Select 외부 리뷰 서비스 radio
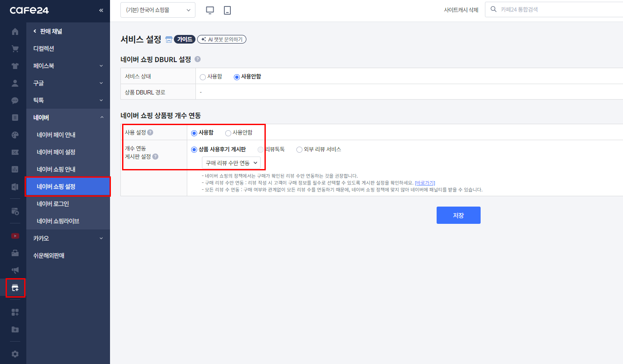This screenshot has height=364, width=623. pos(299,150)
